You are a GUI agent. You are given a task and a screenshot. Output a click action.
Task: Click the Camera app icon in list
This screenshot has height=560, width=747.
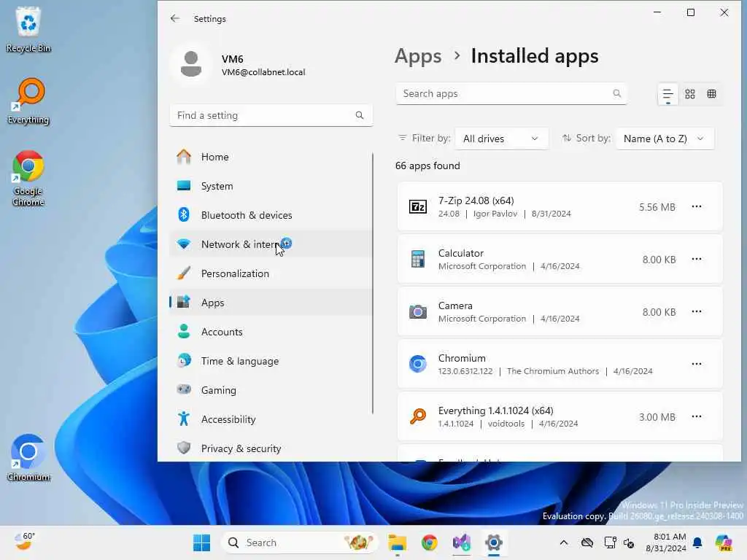tap(418, 312)
